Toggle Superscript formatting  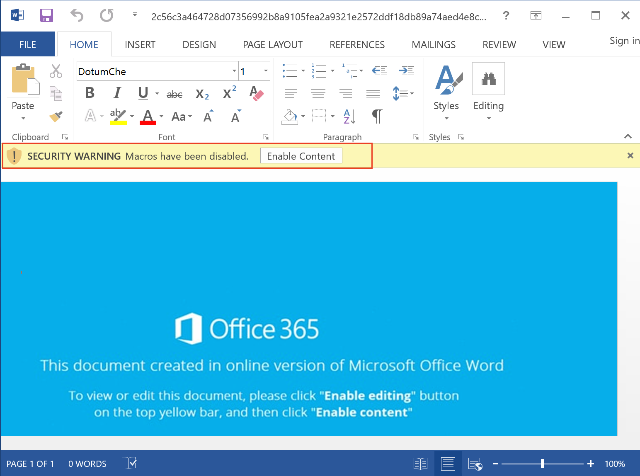pyautogui.click(x=229, y=93)
